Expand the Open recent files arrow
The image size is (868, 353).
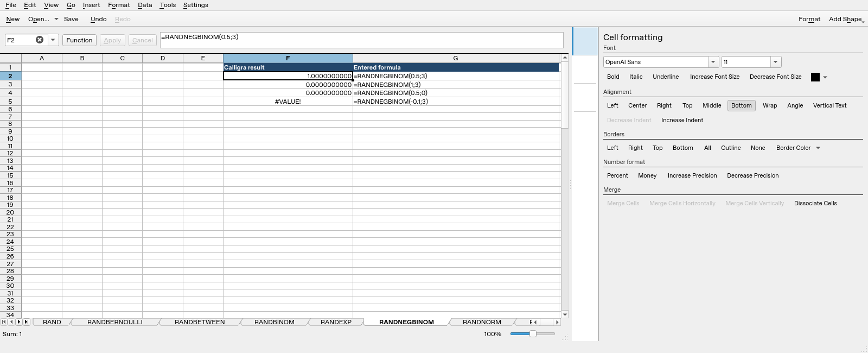click(x=56, y=19)
